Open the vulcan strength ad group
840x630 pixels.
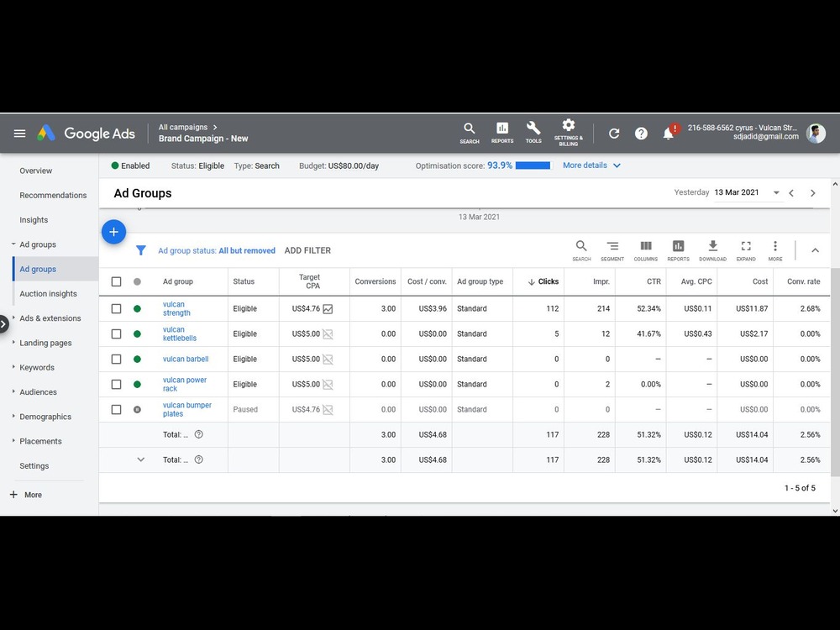pyautogui.click(x=176, y=308)
